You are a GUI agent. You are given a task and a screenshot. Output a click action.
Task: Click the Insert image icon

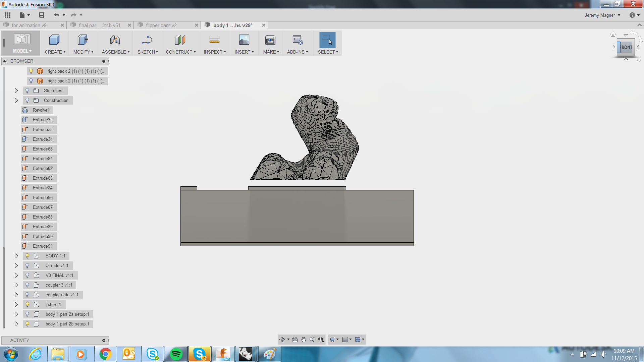[x=244, y=40]
